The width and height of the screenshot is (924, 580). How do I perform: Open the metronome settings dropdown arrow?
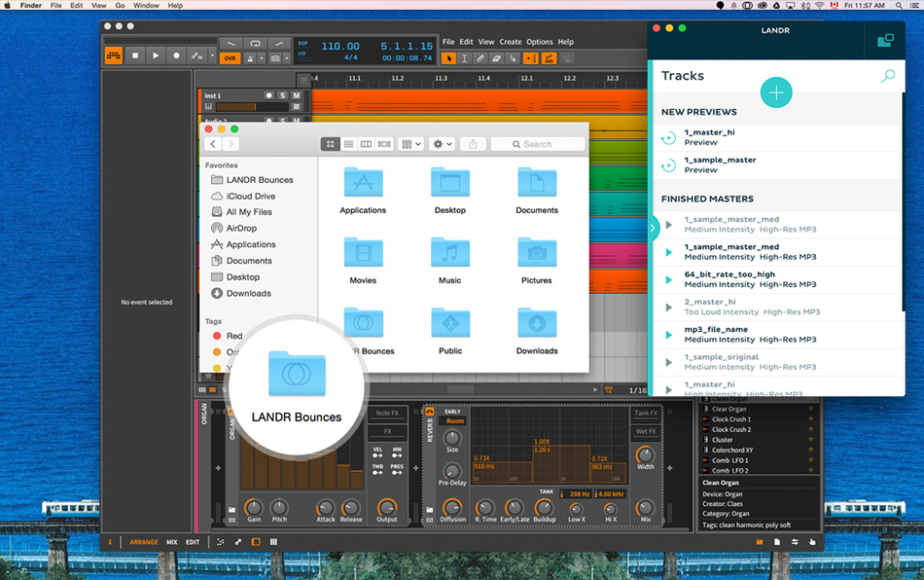pyautogui.click(x=262, y=59)
